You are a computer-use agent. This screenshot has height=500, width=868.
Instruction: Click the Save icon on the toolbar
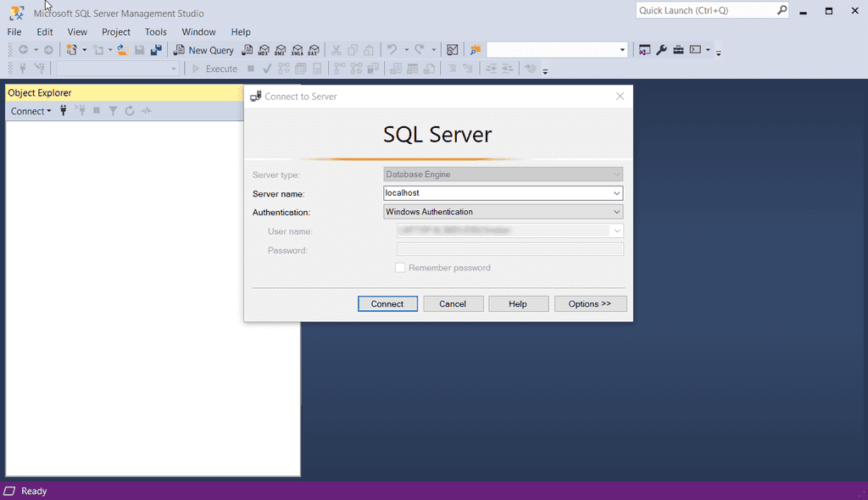coord(138,50)
